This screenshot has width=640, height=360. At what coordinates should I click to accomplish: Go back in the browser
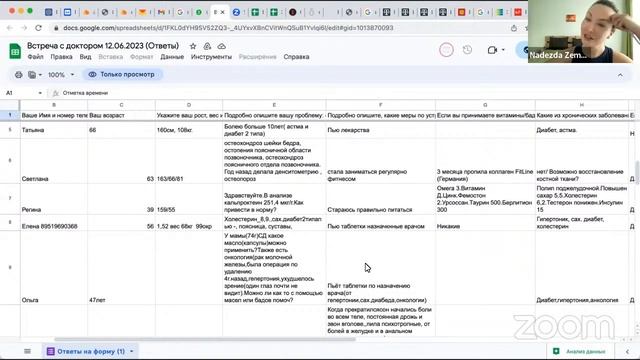click(10, 28)
